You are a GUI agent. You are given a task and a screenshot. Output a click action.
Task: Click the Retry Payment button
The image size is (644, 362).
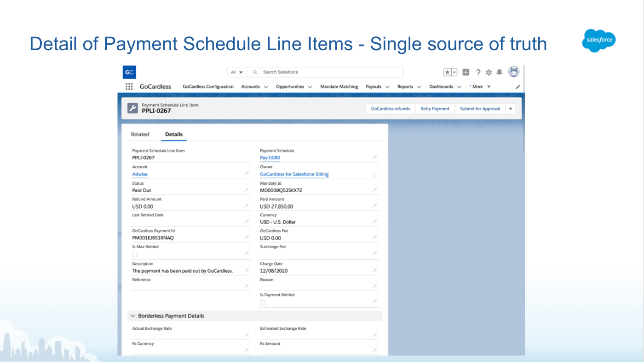[435, 109]
